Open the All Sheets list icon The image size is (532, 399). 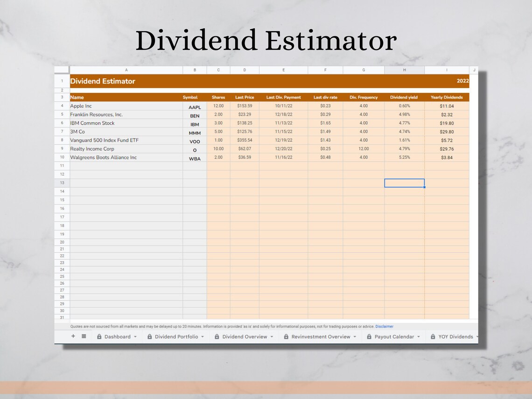tap(84, 336)
